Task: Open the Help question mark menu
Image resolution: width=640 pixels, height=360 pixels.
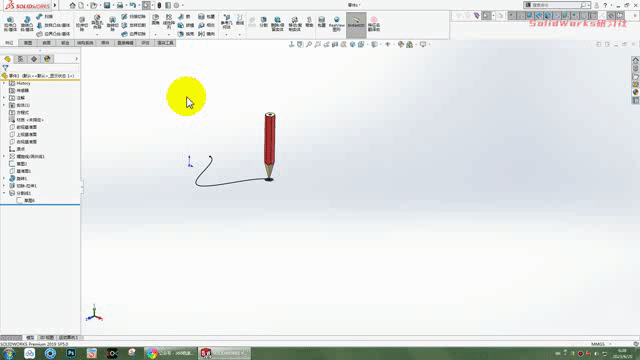Action: click(605, 5)
